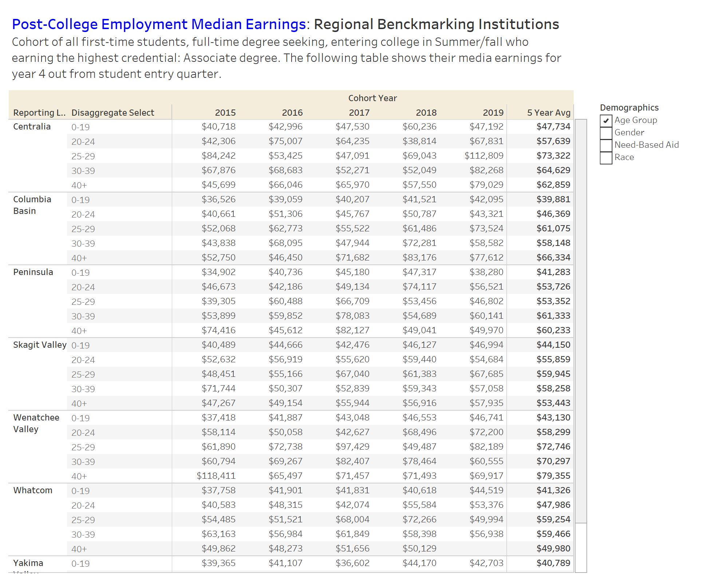Select the Peninsula institution label
The image size is (728, 582).
pyautogui.click(x=33, y=272)
